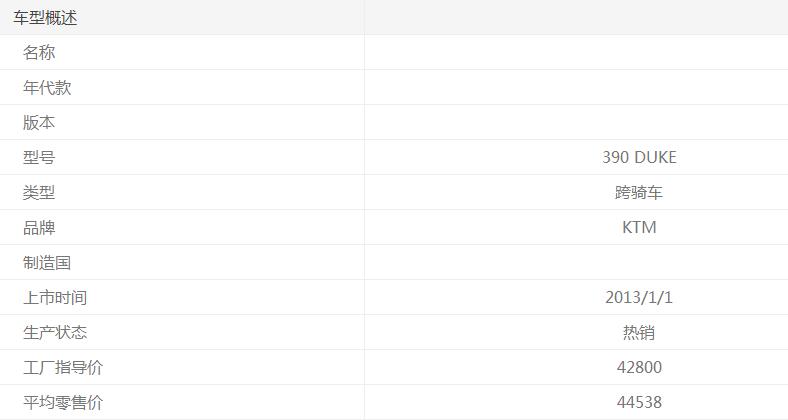Click the 车型概述 section header
Screen dimensions: 788x420
click(45, 18)
